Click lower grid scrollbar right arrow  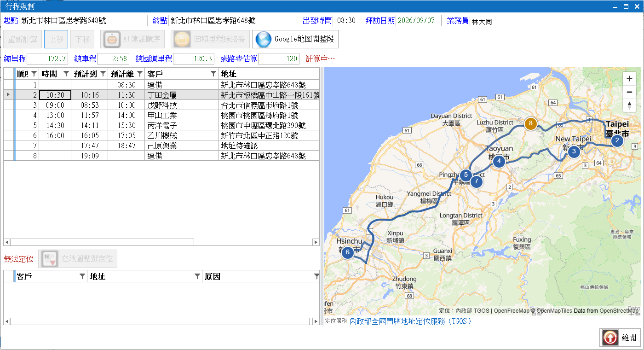point(316,321)
